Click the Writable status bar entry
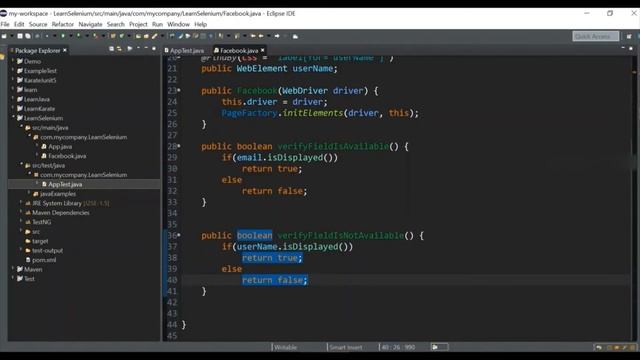The image size is (640, 360). (286, 347)
